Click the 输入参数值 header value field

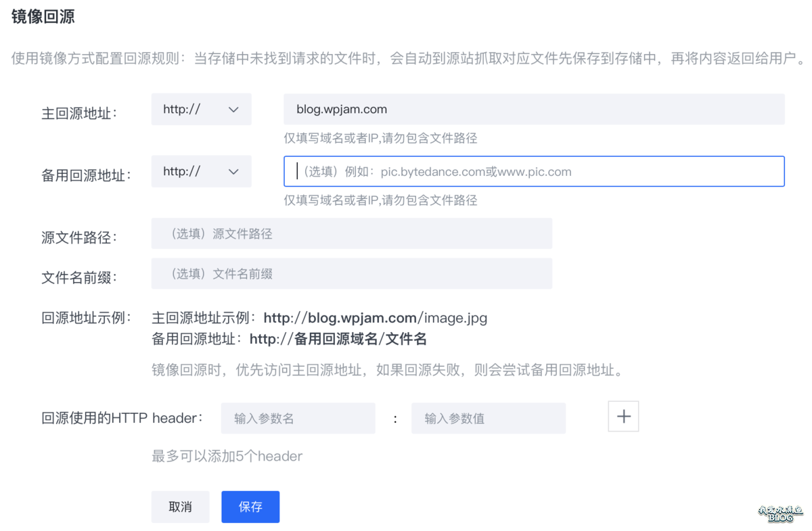tap(489, 418)
